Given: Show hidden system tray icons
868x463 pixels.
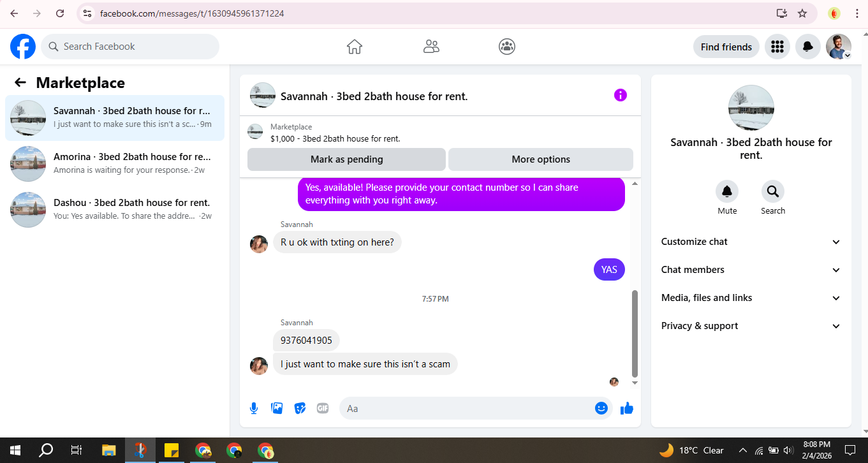Looking at the screenshot, I should pos(742,450).
